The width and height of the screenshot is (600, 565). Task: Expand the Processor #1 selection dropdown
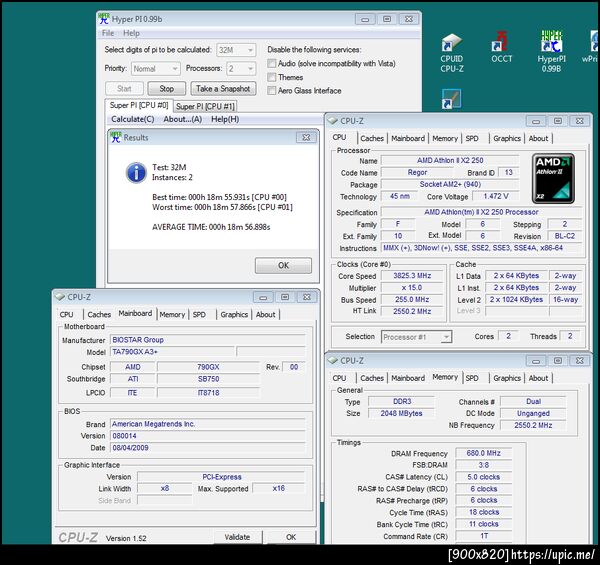(x=416, y=337)
